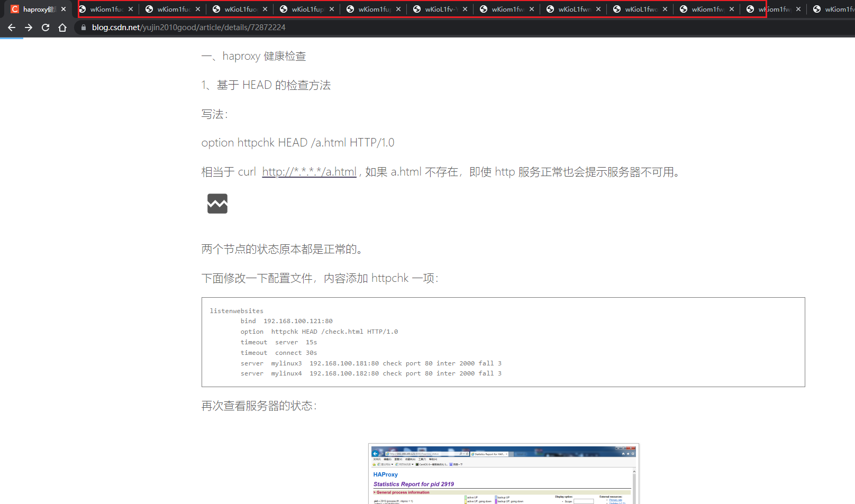Close the wKioL1fuo tab

pyautogui.click(x=265, y=9)
